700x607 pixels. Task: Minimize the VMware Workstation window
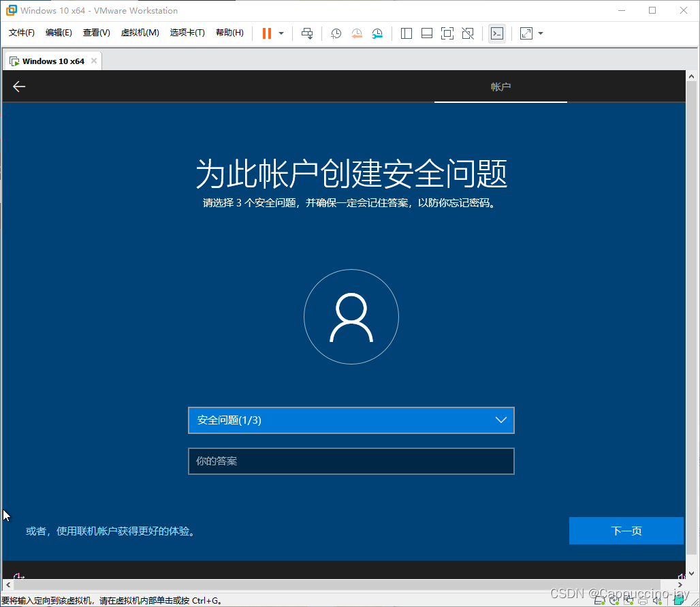click(622, 10)
